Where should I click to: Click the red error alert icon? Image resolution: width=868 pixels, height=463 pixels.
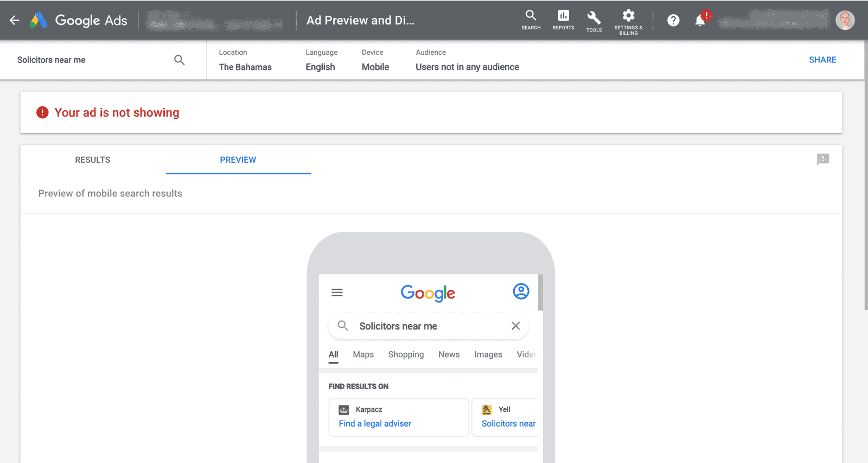pos(42,112)
